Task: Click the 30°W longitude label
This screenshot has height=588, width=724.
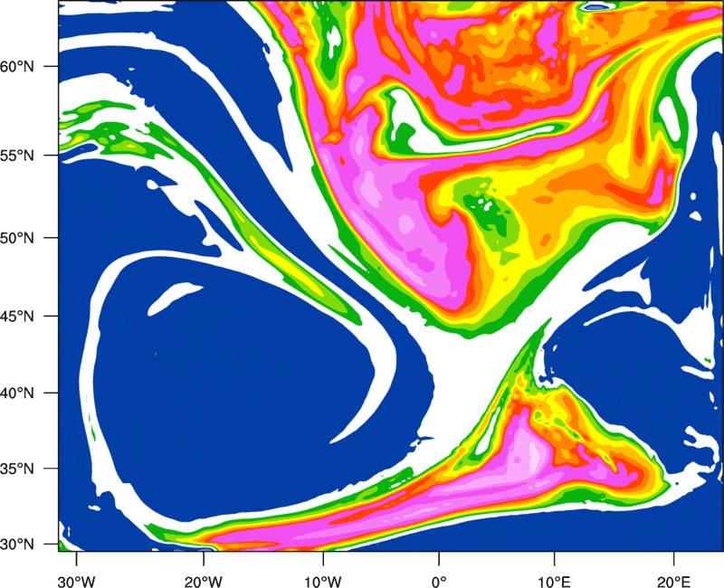Action: [x=76, y=582]
